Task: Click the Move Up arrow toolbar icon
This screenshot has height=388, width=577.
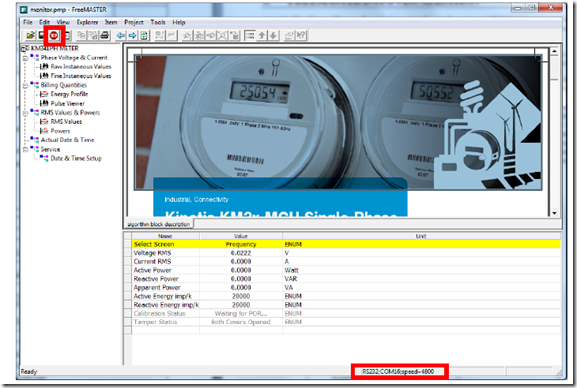Action: 262,36
